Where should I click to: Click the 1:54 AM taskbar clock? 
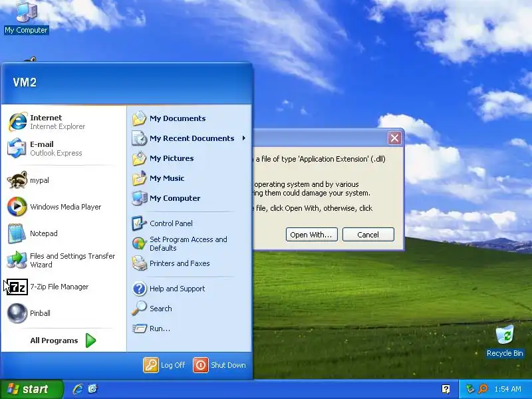point(507,389)
